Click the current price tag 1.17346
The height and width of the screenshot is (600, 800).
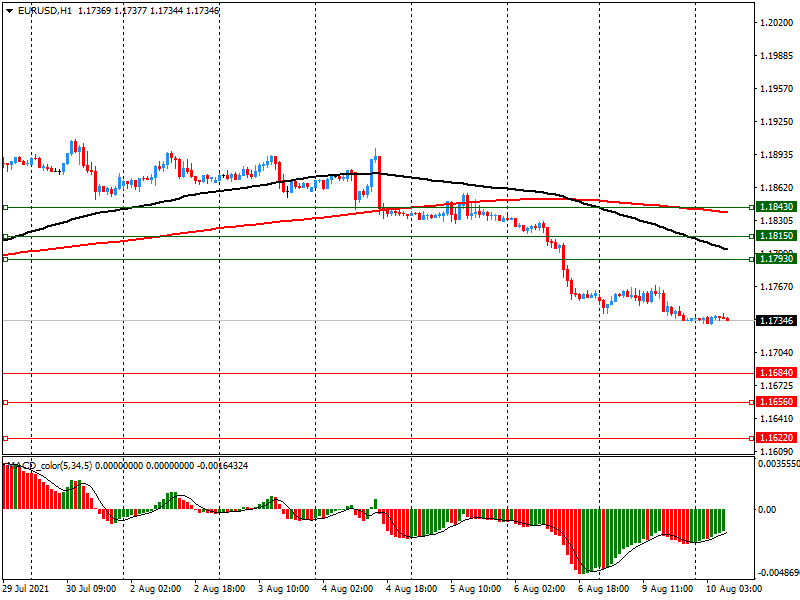(x=776, y=320)
